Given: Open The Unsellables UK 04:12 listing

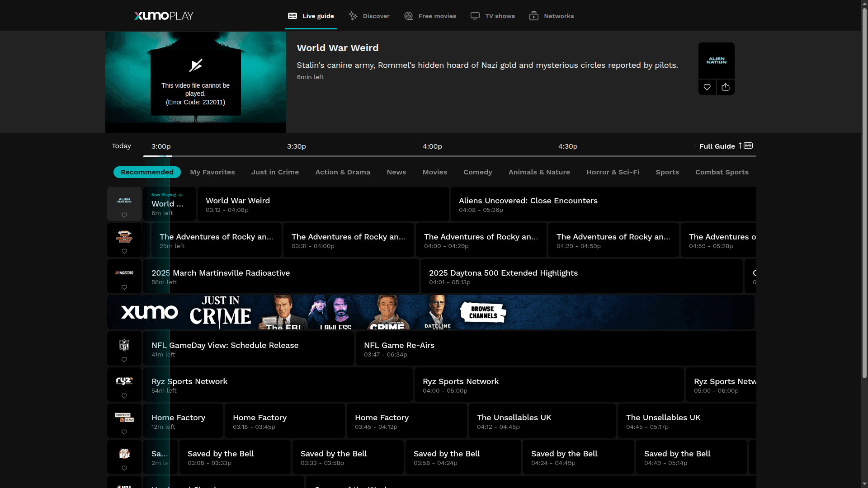Looking at the screenshot, I should (542, 421).
